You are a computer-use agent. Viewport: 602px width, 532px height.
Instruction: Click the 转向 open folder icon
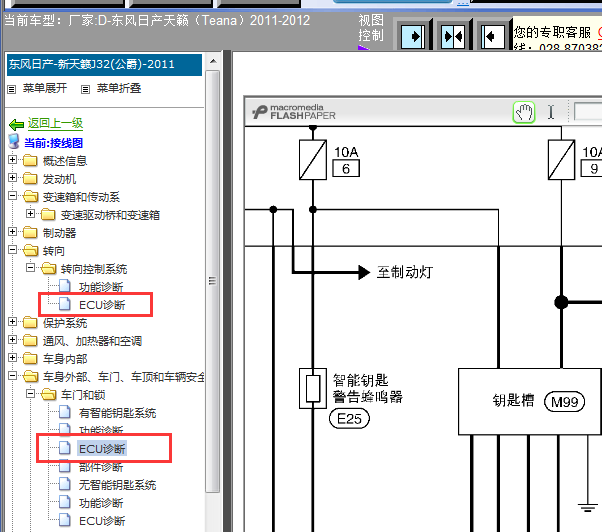point(30,251)
